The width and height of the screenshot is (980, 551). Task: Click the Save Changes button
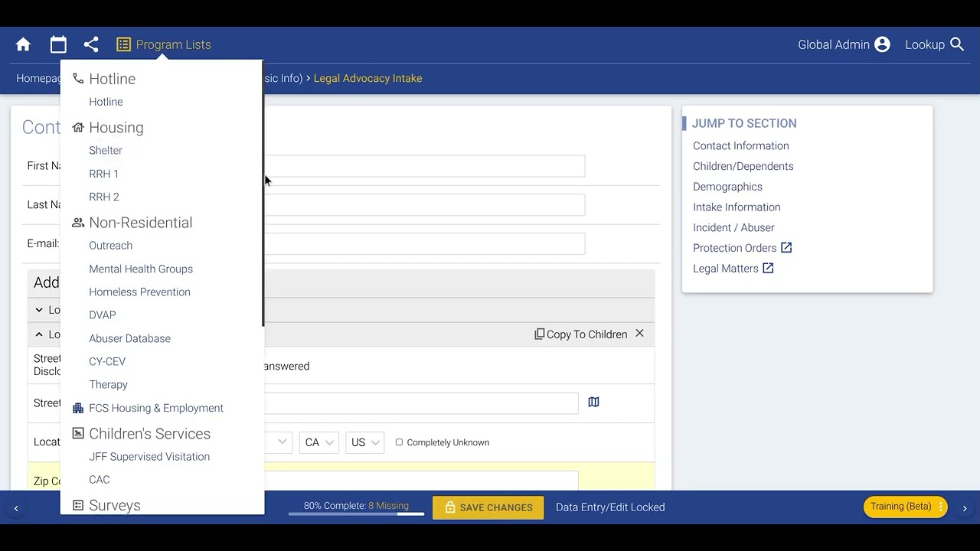pyautogui.click(x=488, y=507)
